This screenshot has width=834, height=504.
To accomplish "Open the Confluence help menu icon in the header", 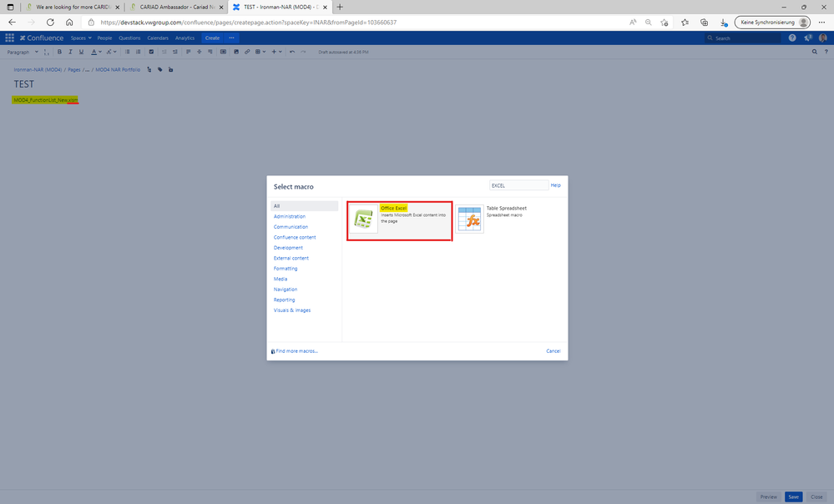I will 792,38.
